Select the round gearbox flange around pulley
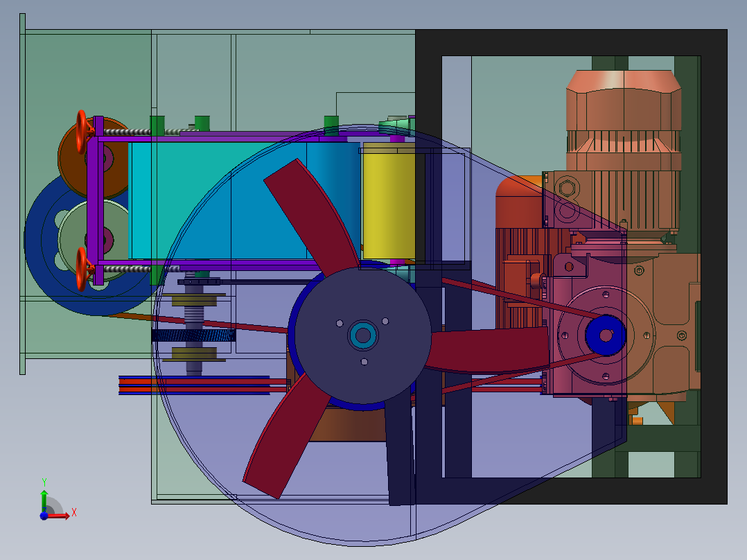The image size is (747, 560). [606, 335]
